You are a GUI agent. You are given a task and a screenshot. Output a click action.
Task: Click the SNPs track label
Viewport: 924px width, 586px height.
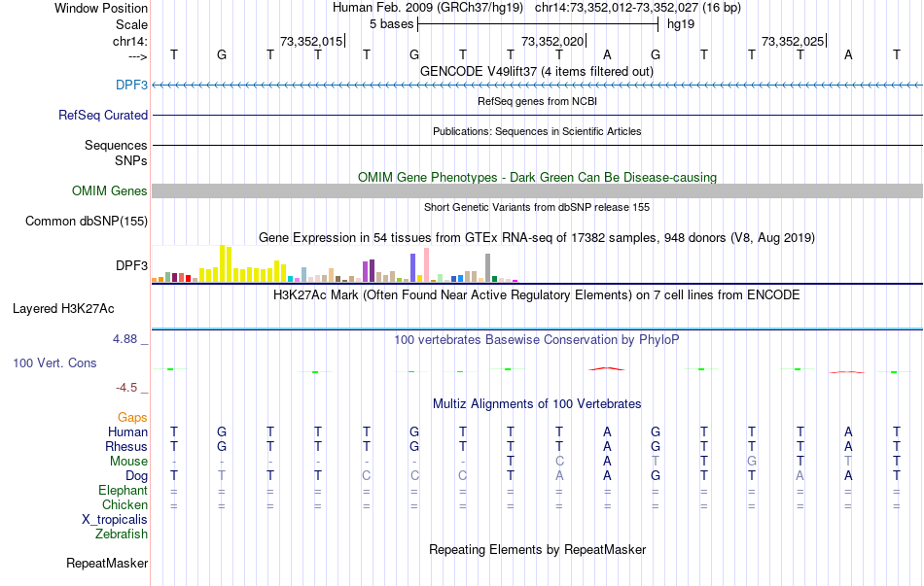pyautogui.click(x=131, y=160)
